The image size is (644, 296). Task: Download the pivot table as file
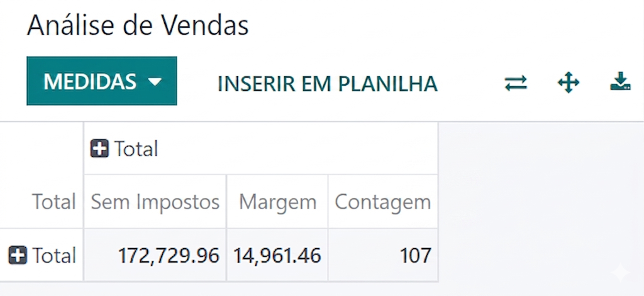tap(620, 82)
